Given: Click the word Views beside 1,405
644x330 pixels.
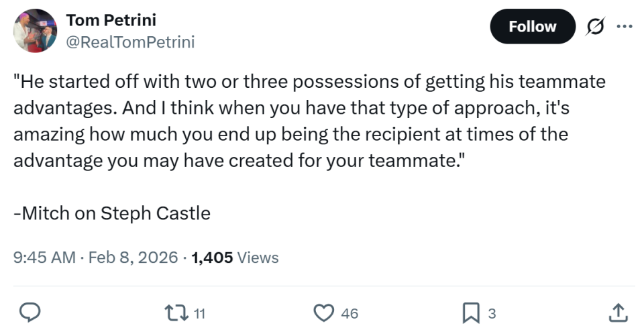Looking at the screenshot, I should click(258, 257).
